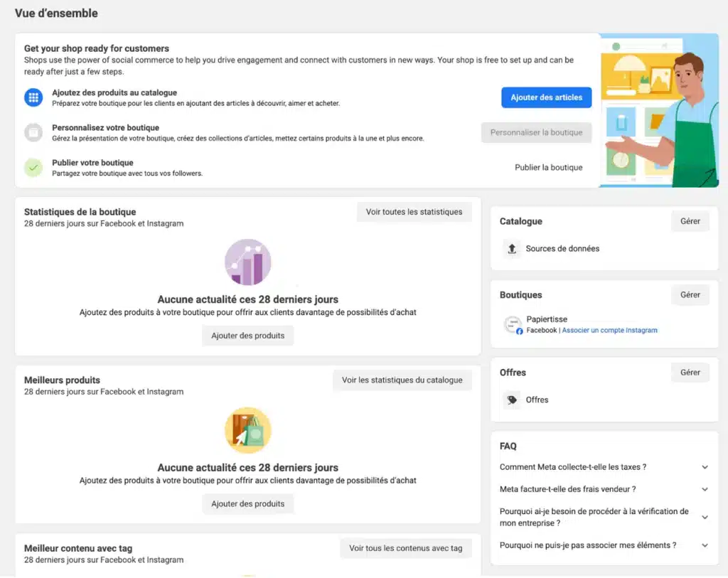
Task: Click Gérer next to Catalogue
Action: [x=690, y=221]
